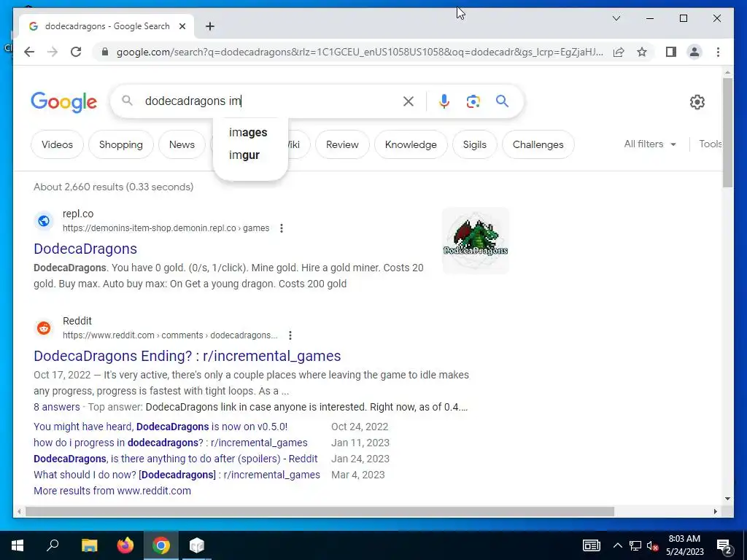Image resolution: width=747 pixels, height=560 pixels.
Task: Click the vertical page scrollbar thumb
Action: coord(727,133)
